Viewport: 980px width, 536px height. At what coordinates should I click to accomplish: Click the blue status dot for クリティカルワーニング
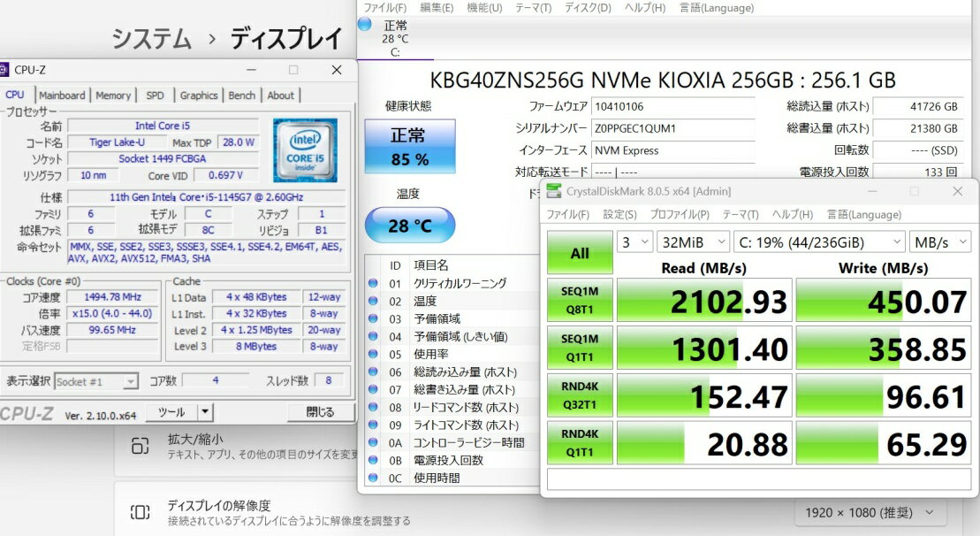pyautogui.click(x=373, y=284)
